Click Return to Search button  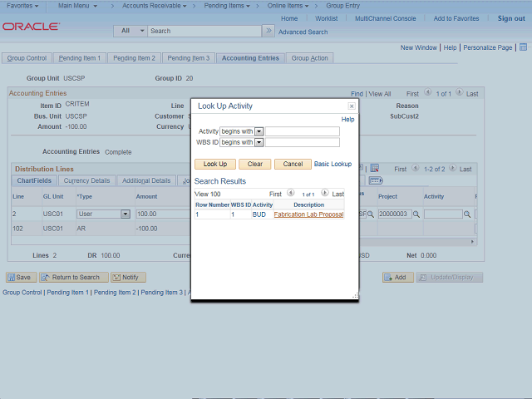tap(74, 277)
